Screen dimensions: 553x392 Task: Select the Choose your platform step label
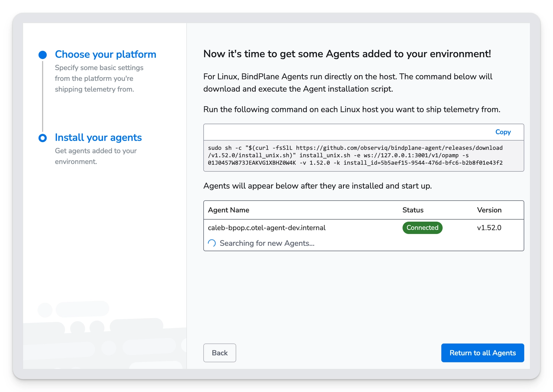(105, 54)
